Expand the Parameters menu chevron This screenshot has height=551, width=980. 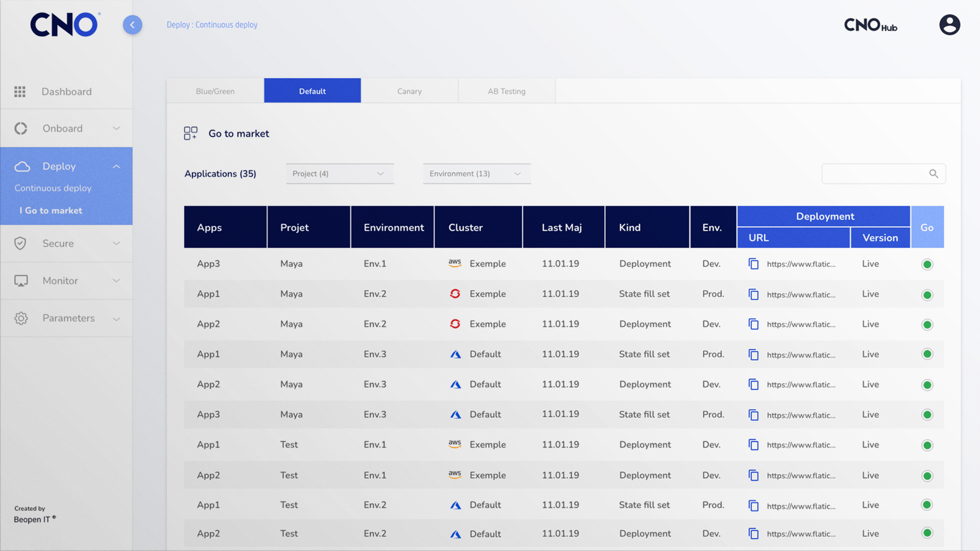point(116,319)
